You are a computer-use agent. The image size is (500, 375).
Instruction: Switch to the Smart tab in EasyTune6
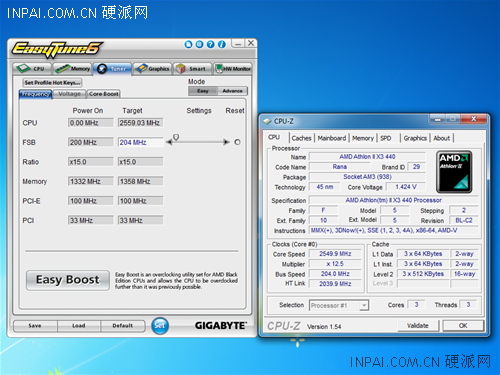click(192, 69)
